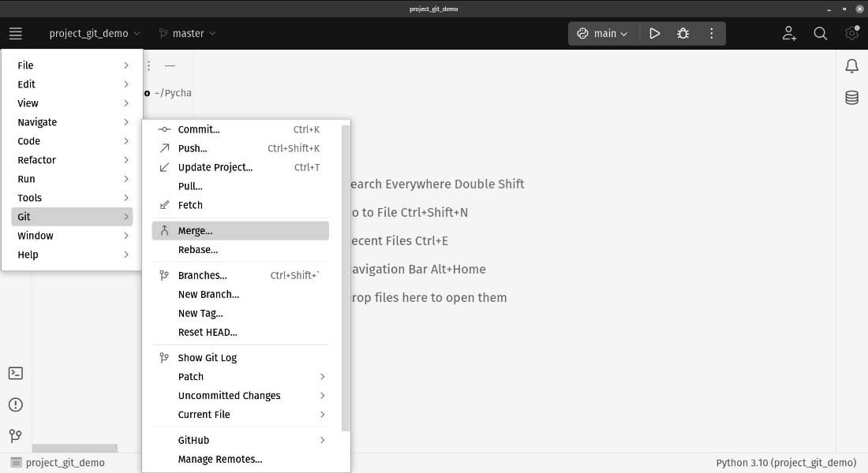Click the Fetch icon
This screenshot has width=868, height=473.
164,205
